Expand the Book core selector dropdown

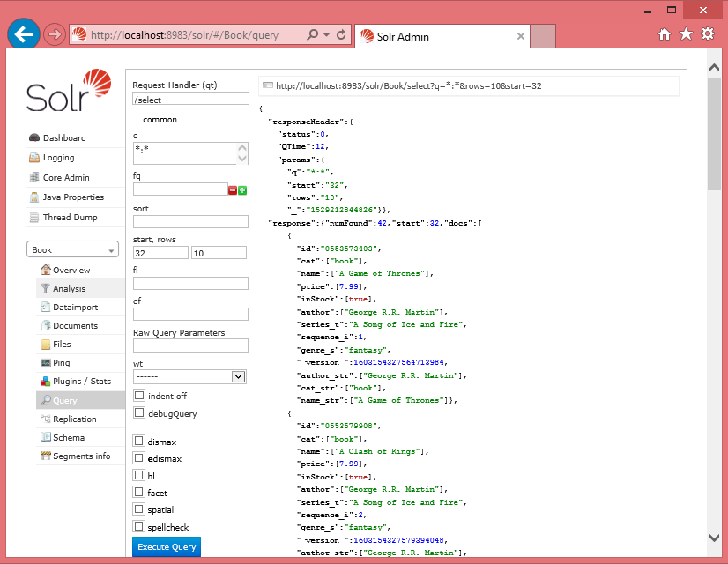(72, 249)
